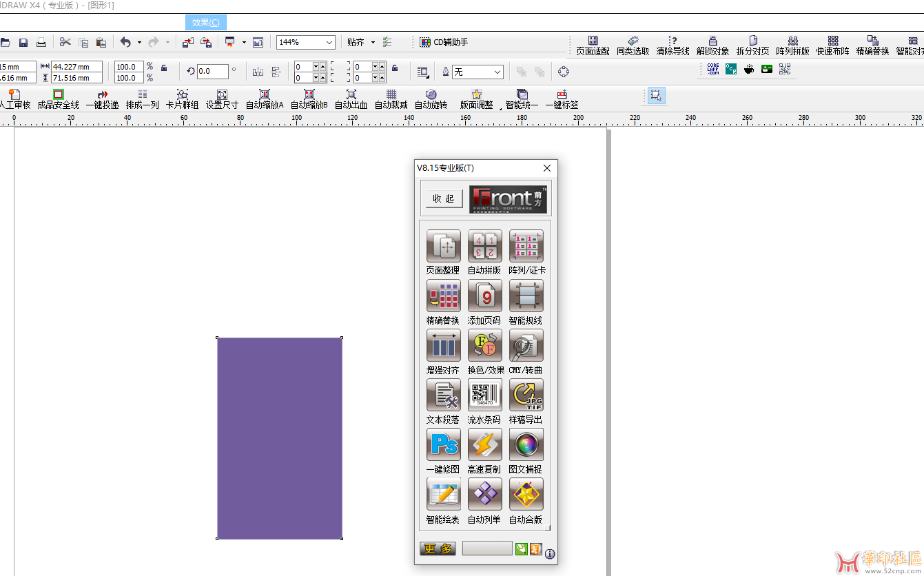Open the 一键修图 Ps tool
The height and width of the screenshot is (576, 924).
click(x=443, y=444)
